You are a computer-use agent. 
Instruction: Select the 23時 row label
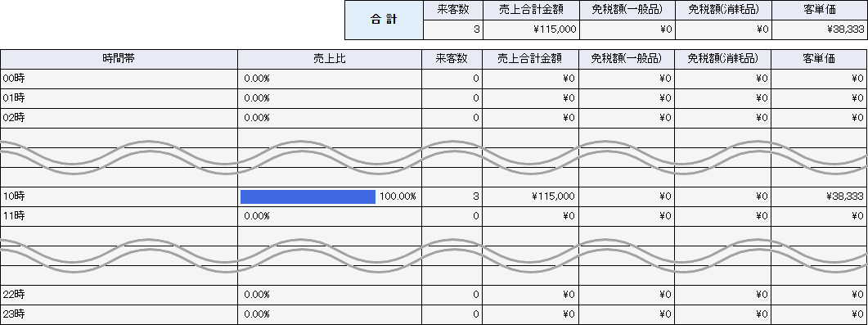coord(14,314)
